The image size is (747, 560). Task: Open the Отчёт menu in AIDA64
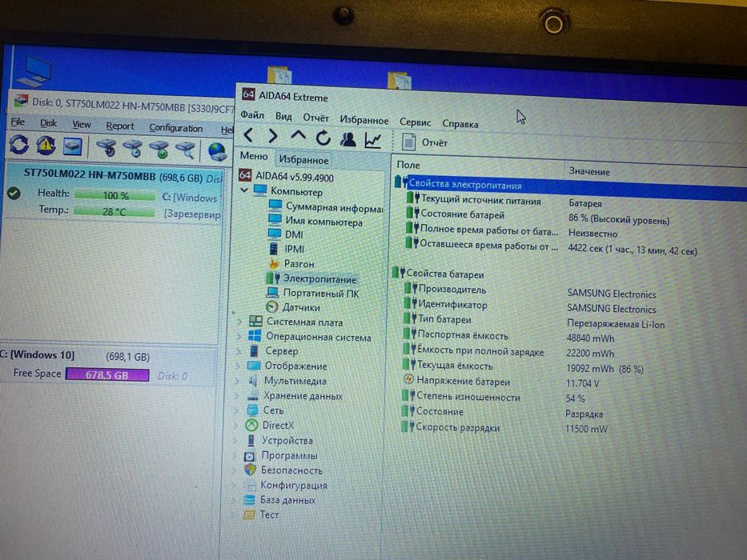tap(316, 118)
